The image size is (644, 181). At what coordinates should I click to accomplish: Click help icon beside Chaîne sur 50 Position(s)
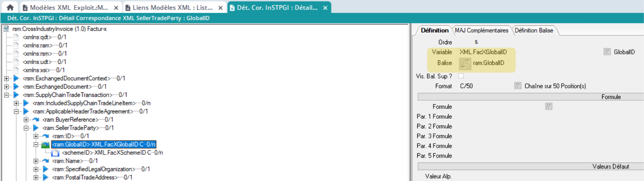518,86
